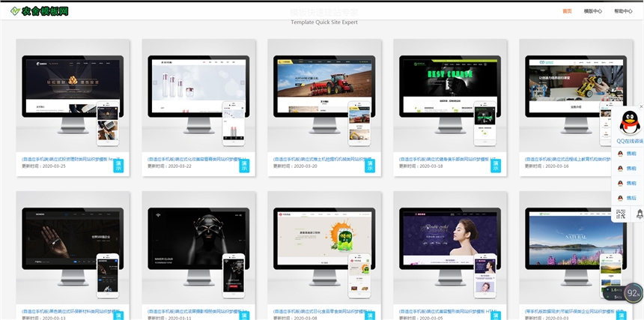
Task: Click 演示 button on the finance template card
Action: [118, 166]
